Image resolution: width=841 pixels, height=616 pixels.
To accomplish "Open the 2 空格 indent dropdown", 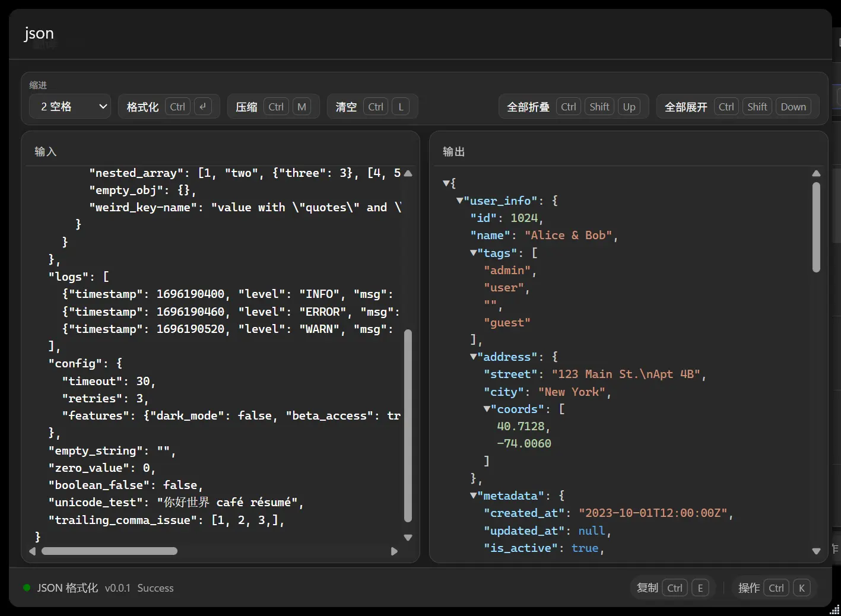I will coord(70,107).
